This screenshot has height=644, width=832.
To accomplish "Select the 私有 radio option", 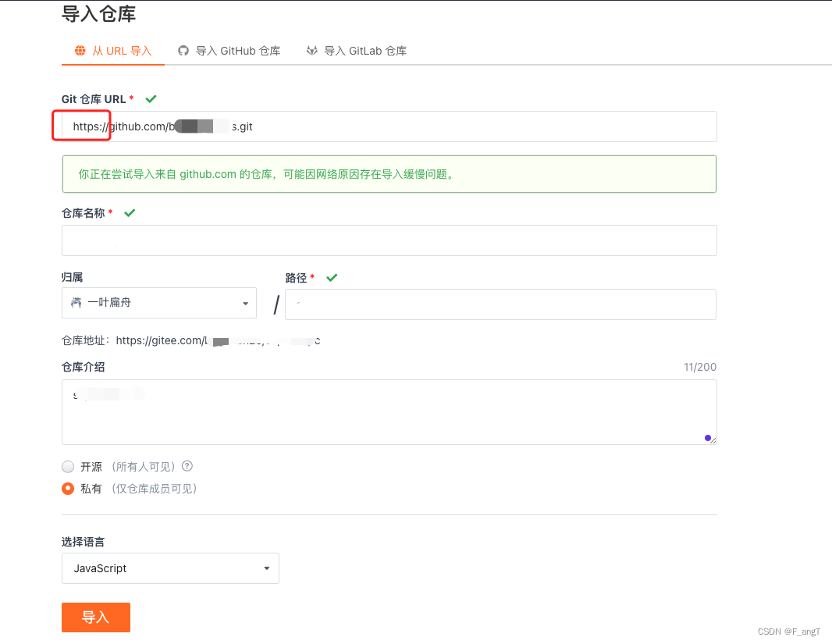I will pyautogui.click(x=68, y=489).
